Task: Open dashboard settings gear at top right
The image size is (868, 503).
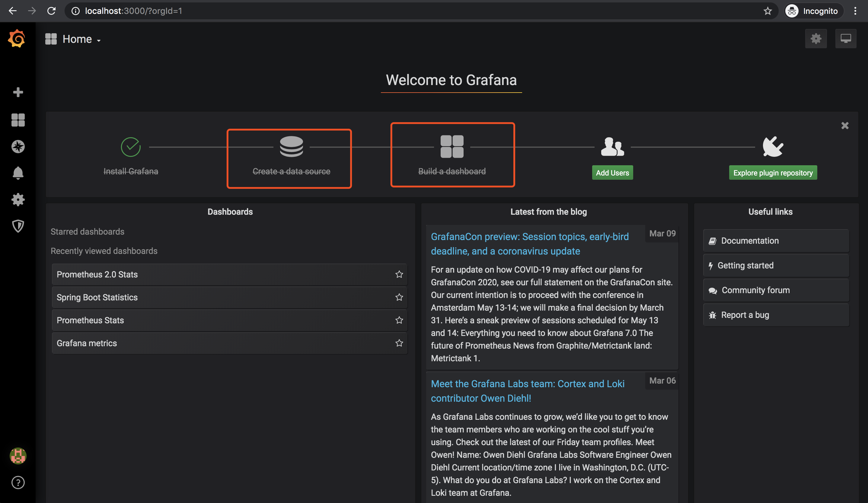Action: click(816, 39)
